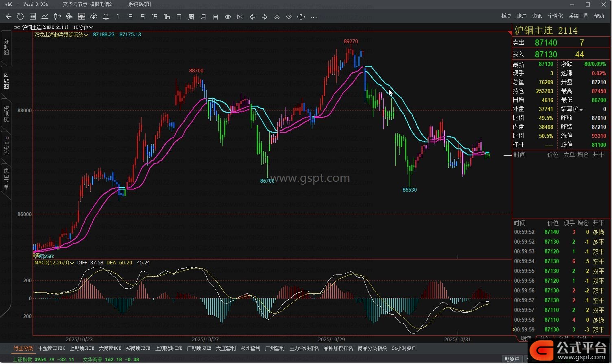Click the cloud sync icon in toolbar
Viewport: 613px width, 364px height.
point(94,17)
